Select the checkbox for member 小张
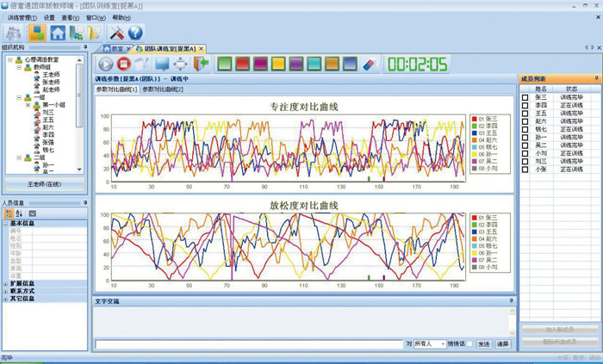Screen dimensions: 603x364 coord(525,169)
